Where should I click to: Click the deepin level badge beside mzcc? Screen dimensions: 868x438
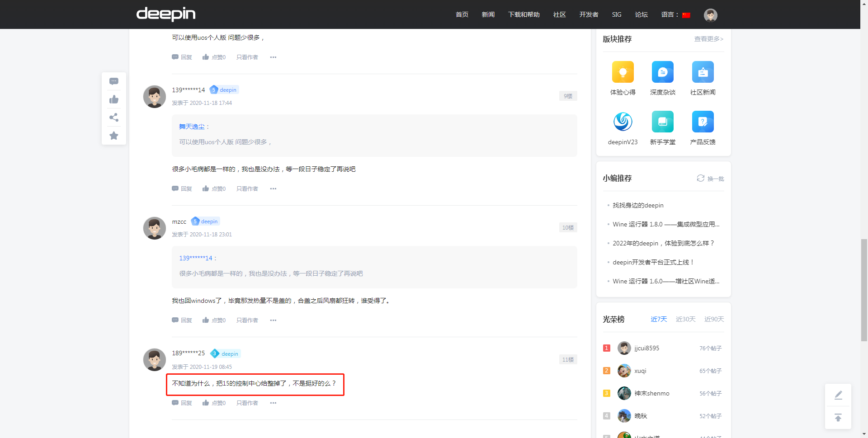pyautogui.click(x=205, y=221)
